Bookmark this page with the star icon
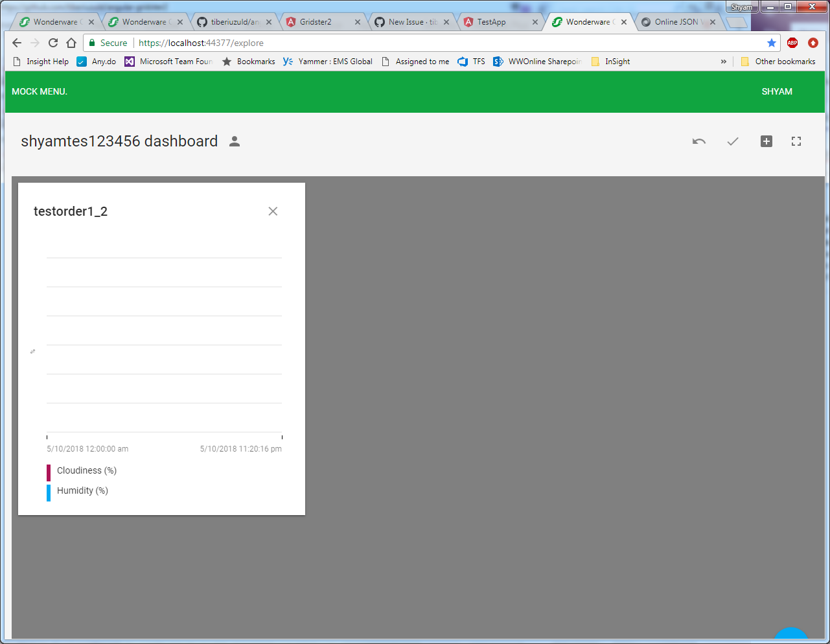Screen dimensions: 830x644 [x=771, y=43]
